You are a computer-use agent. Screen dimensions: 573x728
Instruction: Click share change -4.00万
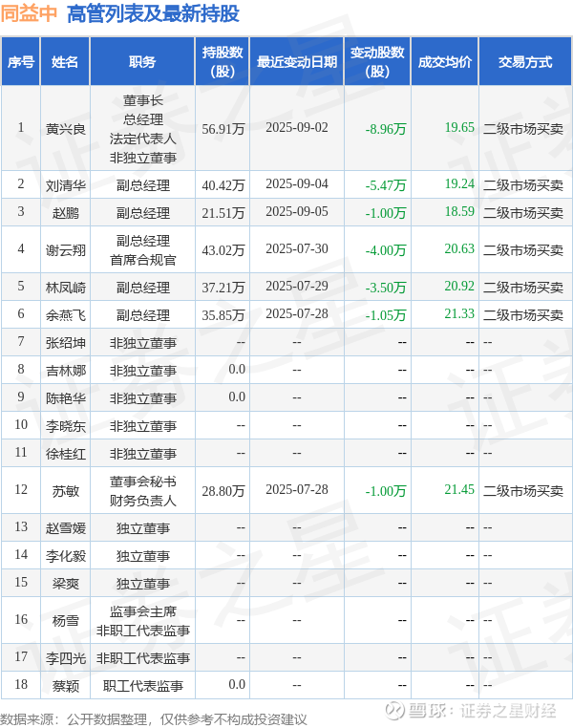386,249
